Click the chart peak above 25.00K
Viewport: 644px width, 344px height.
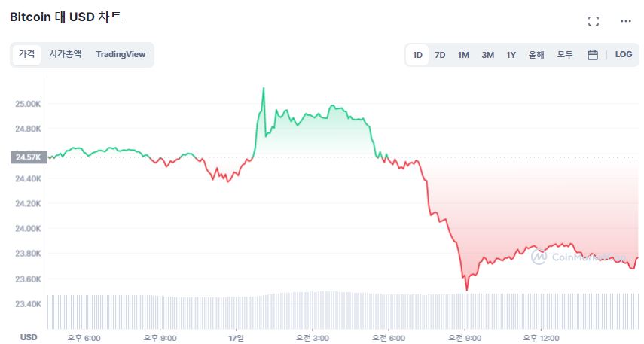(264, 89)
